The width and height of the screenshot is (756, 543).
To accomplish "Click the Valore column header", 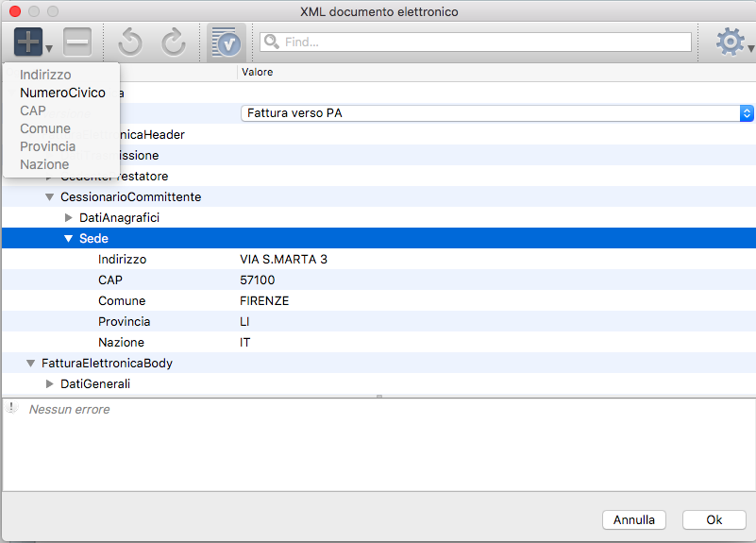I will [258, 73].
